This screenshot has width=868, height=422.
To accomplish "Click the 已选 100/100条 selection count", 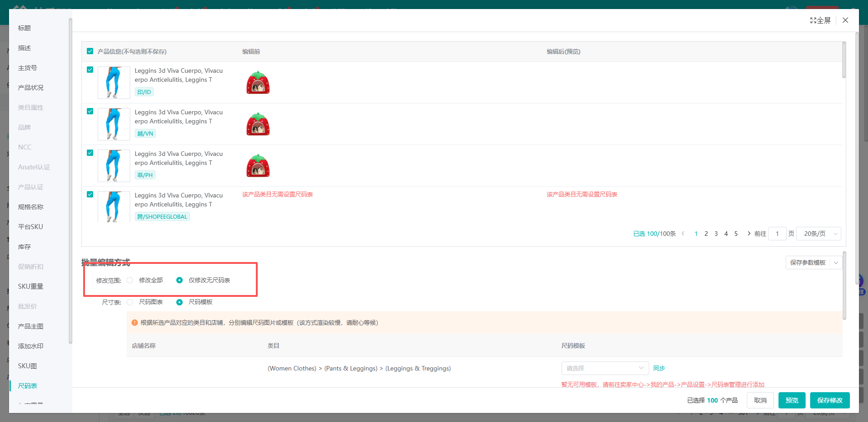I will tap(655, 234).
